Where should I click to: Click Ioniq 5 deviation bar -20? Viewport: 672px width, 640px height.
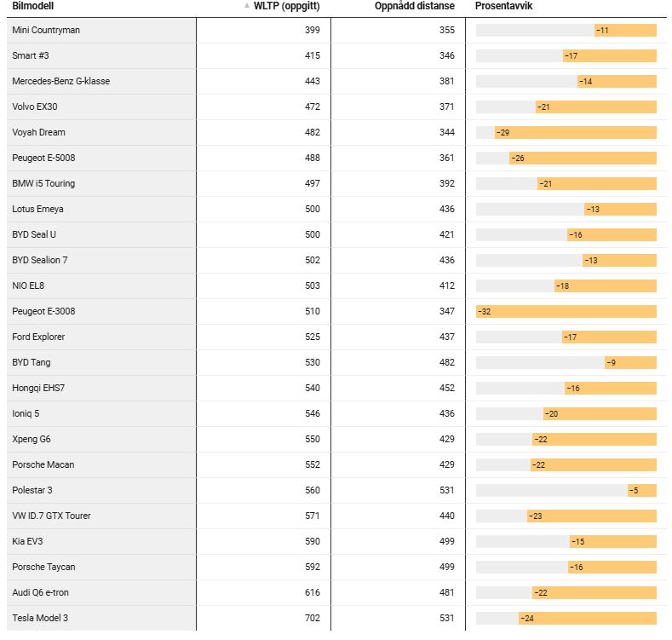click(x=600, y=414)
